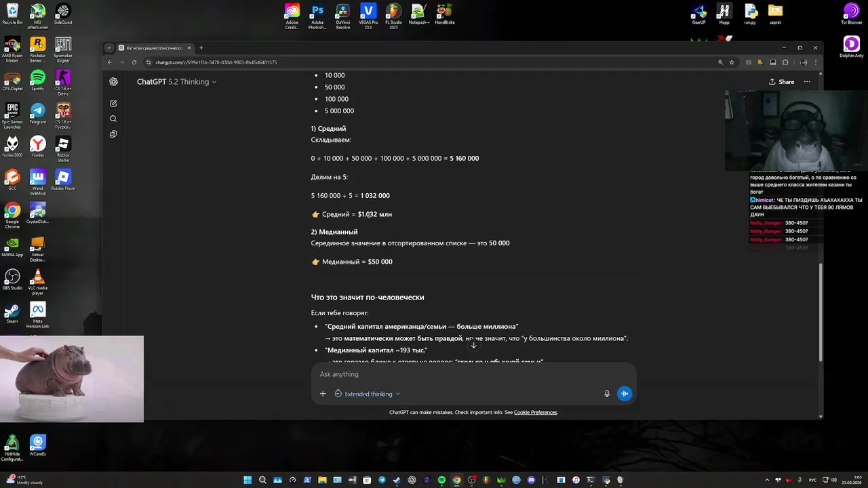868x488 pixels.
Task: Click the list item '5 000 000'
Action: point(339,111)
